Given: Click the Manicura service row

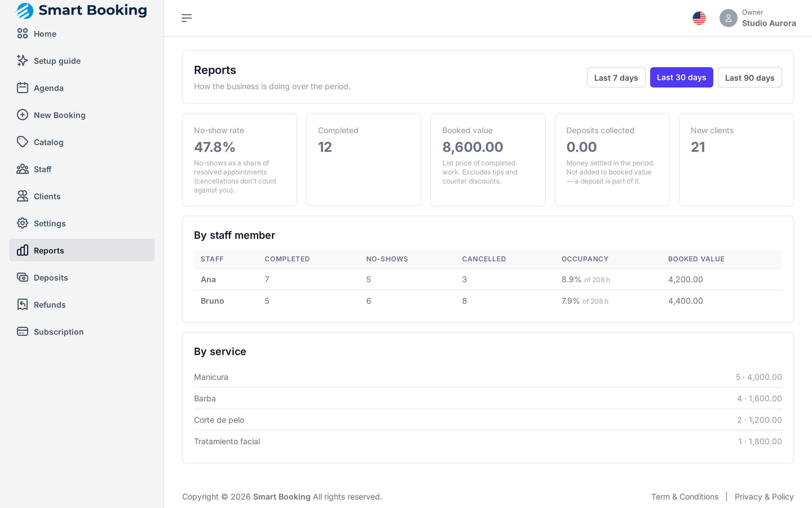Looking at the screenshot, I should pyautogui.click(x=488, y=377).
